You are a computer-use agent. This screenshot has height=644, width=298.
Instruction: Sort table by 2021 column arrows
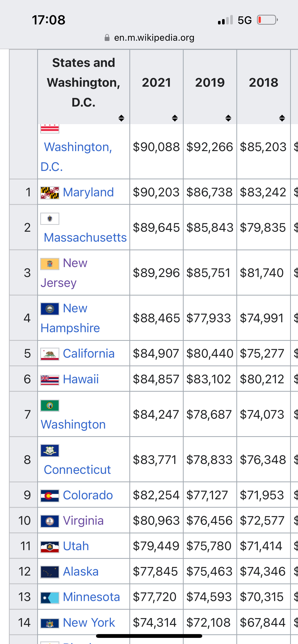coord(175,118)
